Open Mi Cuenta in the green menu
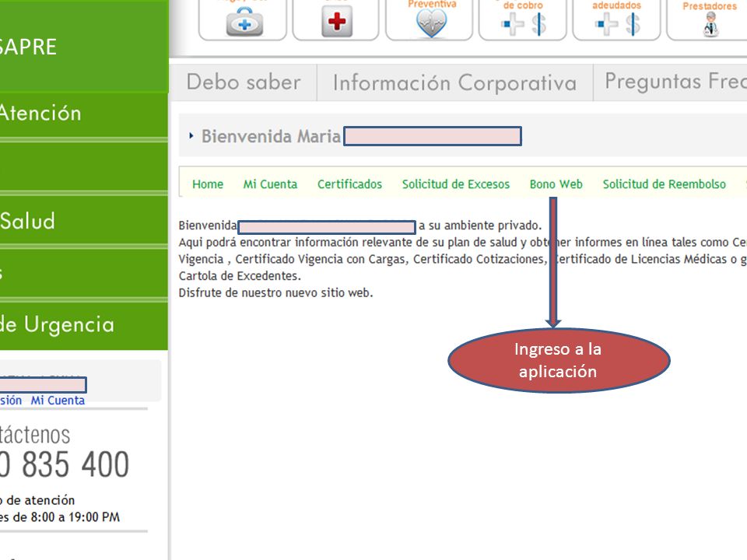Image resolution: width=747 pixels, height=560 pixels. point(270,184)
